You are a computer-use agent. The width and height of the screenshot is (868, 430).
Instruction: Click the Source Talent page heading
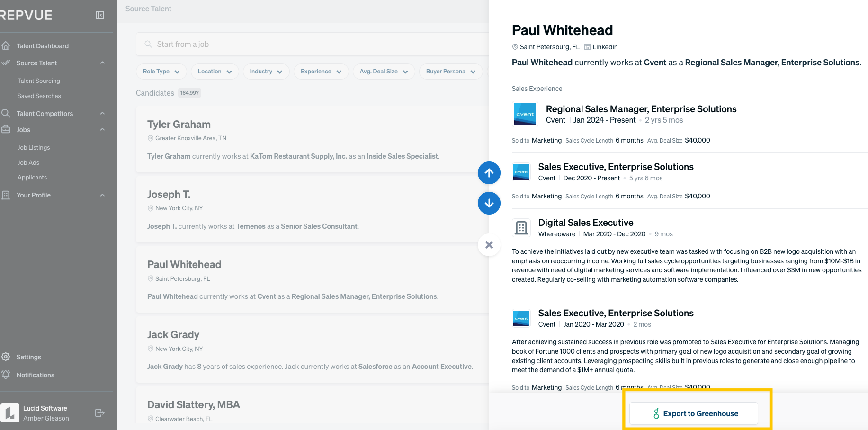[x=148, y=9]
